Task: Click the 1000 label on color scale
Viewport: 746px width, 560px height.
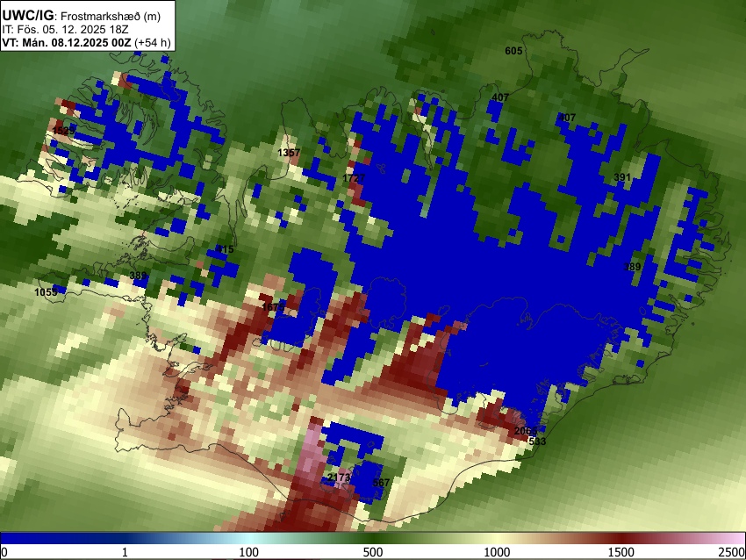Action: 497,552
